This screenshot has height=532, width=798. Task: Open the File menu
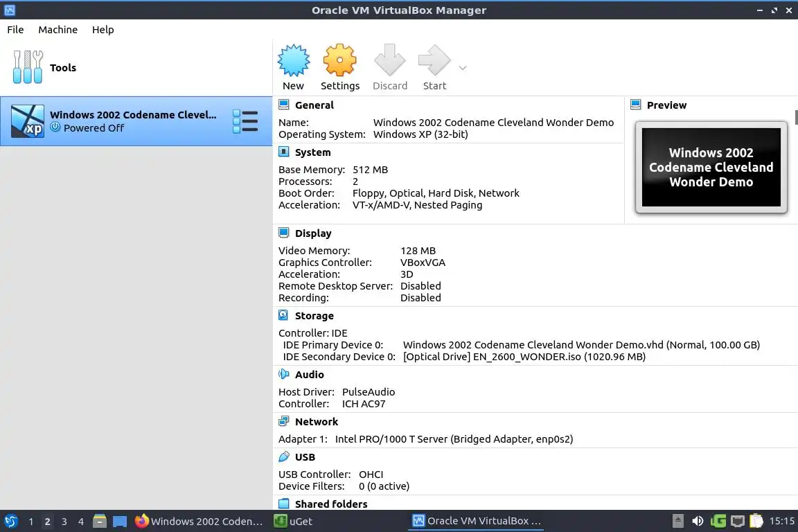click(x=15, y=30)
